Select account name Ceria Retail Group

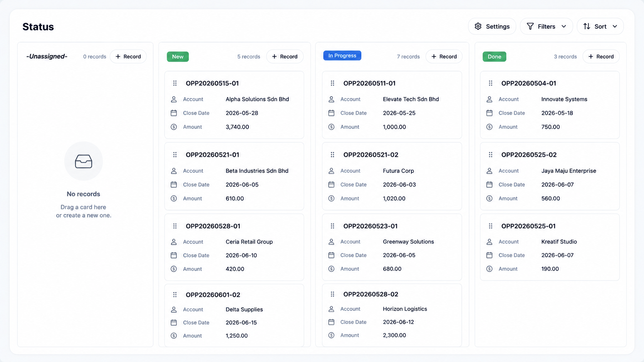click(249, 242)
